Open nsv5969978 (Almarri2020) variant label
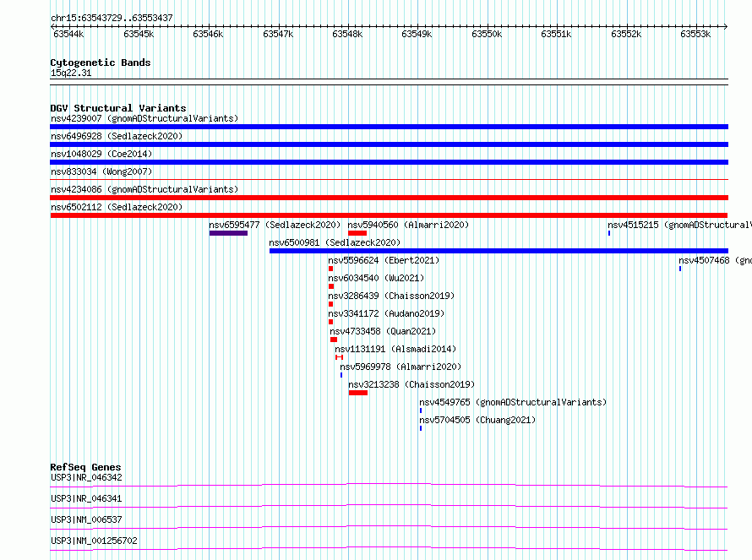The image size is (752, 560). (401, 367)
